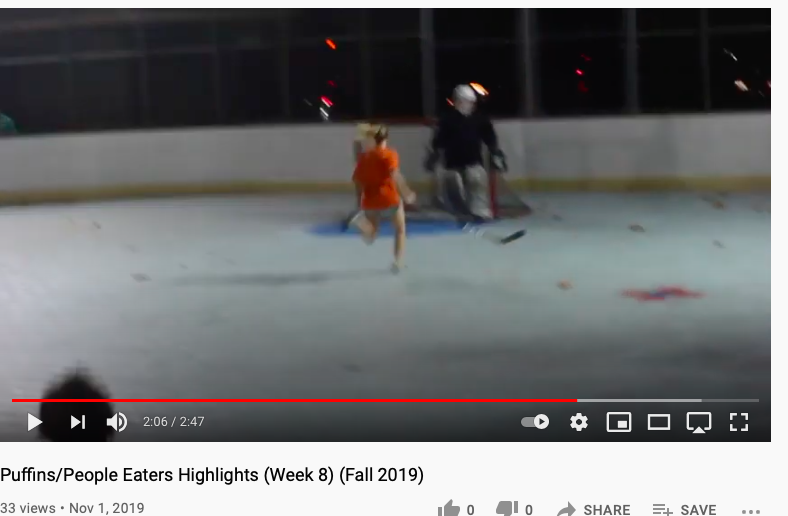Click the Puffins/People Eaters Highlights title
Screen dimensions: 788x516
click(x=212, y=474)
